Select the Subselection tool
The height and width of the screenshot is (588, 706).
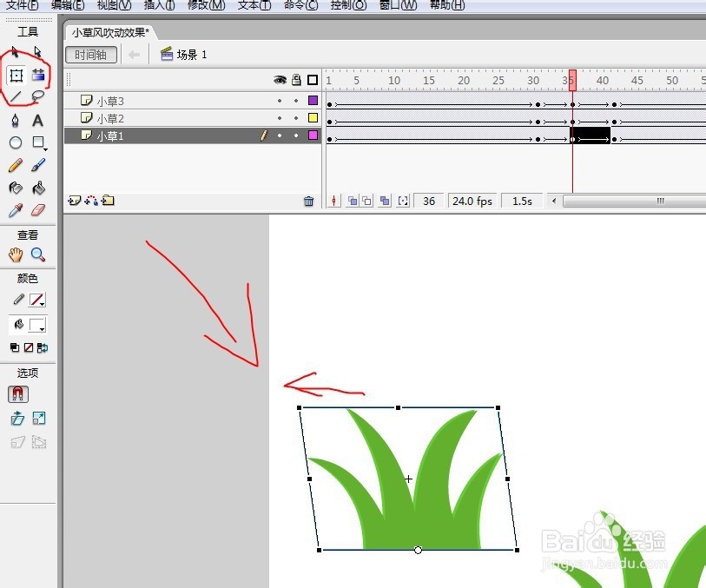pyautogui.click(x=38, y=52)
